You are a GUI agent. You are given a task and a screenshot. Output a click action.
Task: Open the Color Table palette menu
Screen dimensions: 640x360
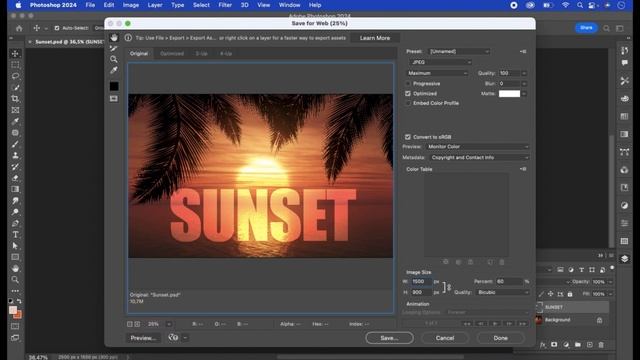point(523,169)
